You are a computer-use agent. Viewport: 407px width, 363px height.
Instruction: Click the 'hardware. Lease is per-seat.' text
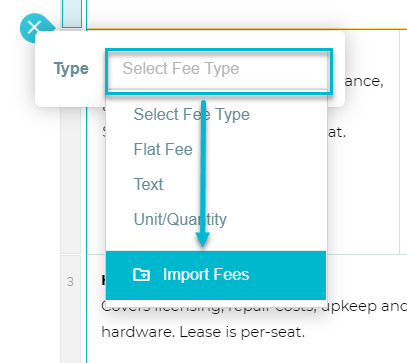(x=203, y=332)
